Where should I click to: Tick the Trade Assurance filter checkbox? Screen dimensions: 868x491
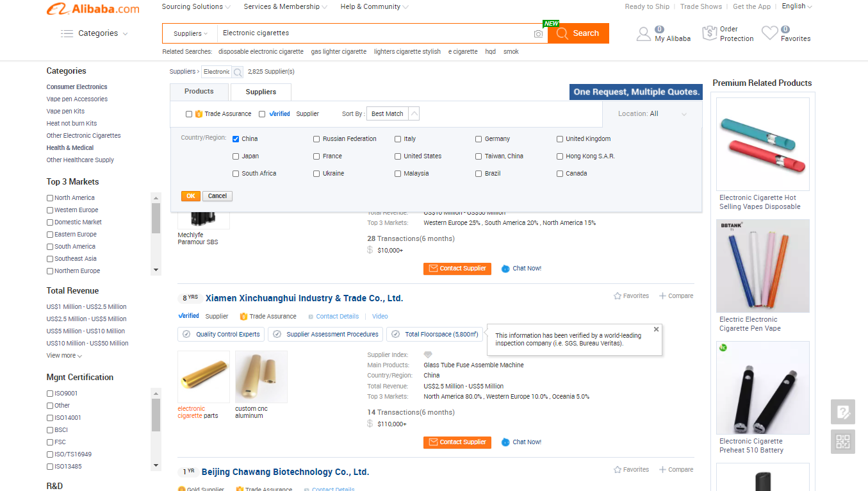click(189, 114)
